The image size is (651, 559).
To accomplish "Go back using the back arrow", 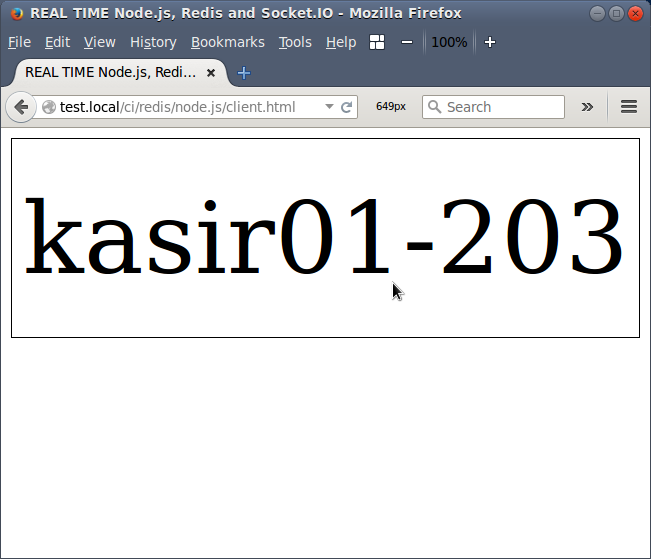I will [21, 107].
